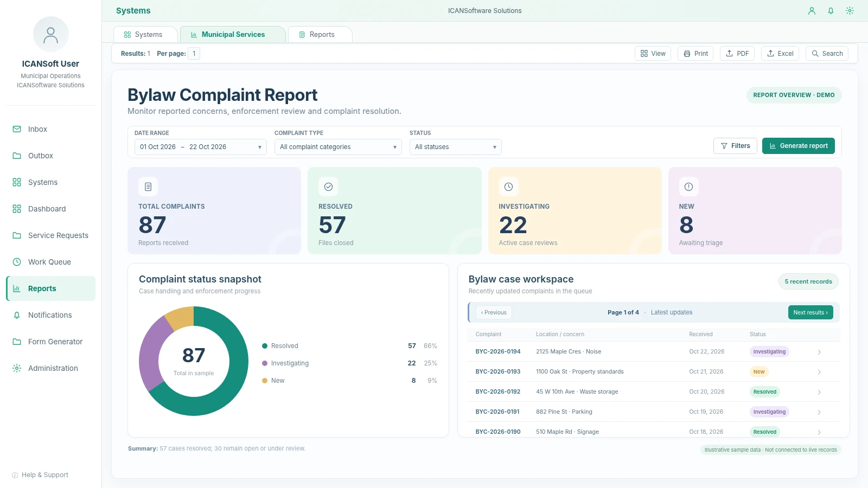Click the Per page value field
Screen dimensions: 868x488
pyautogui.click(x=194, y=54)
